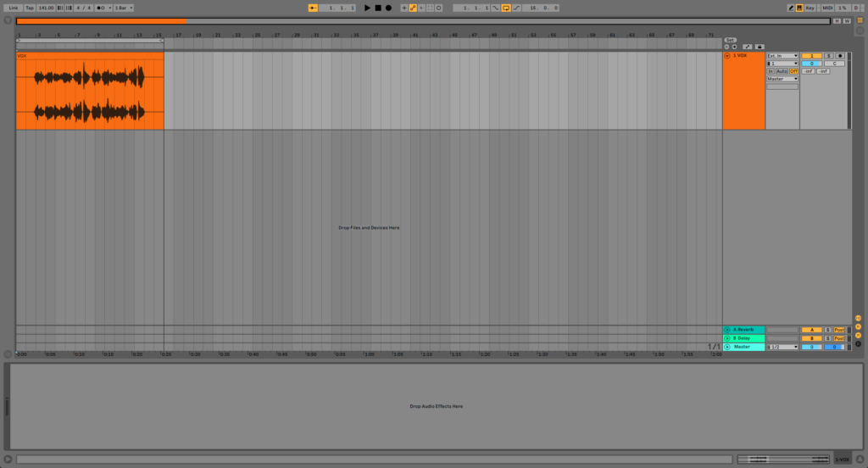Image resolution: width=868 pixels, height=468 pixels.
Task: Toggle MIDI Arrangement Overdub plus icon
Action: 404,8
